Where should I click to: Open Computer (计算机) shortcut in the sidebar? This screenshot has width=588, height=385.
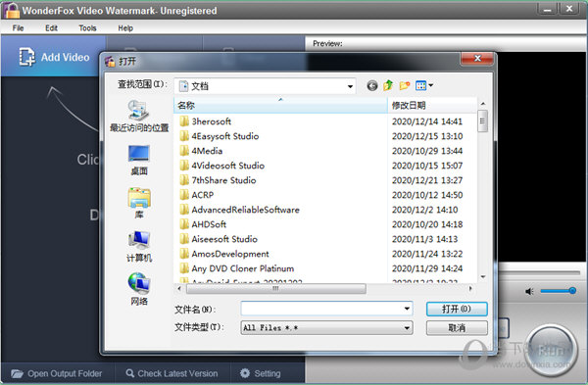coord(139,246)
